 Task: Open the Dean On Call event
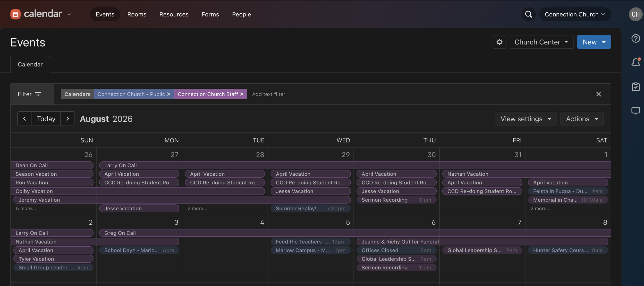[52, 165]
